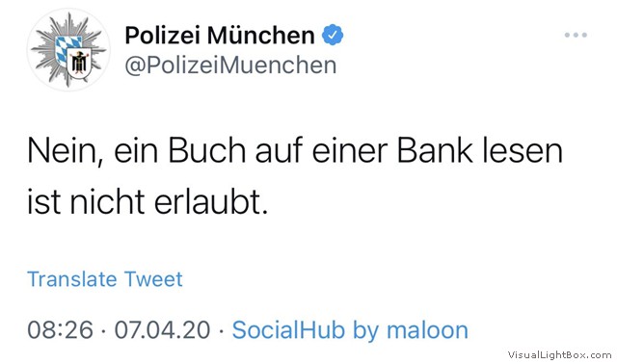Click the 07.04.20 date
Viewport: 617px width, 364px height.
pyautogui.click(x=163, y=329)
